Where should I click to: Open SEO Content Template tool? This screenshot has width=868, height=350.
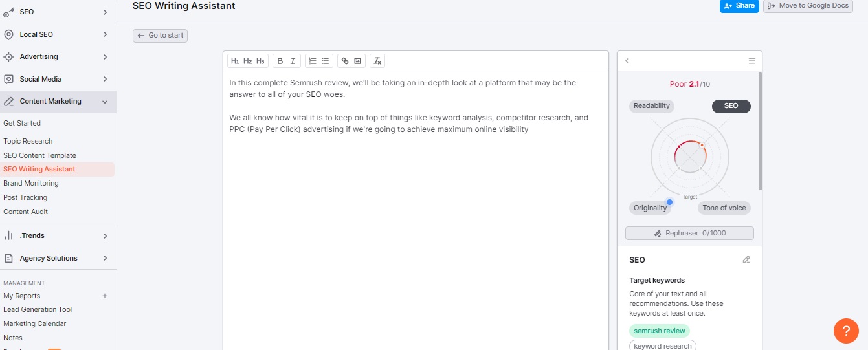(x=39, y=155)
